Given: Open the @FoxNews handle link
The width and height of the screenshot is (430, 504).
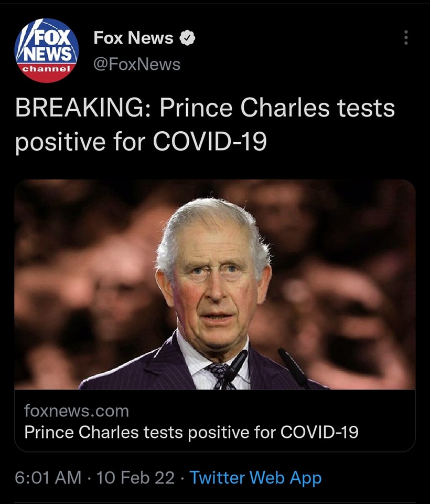Looking at the screenshot, I should (137, 64).
